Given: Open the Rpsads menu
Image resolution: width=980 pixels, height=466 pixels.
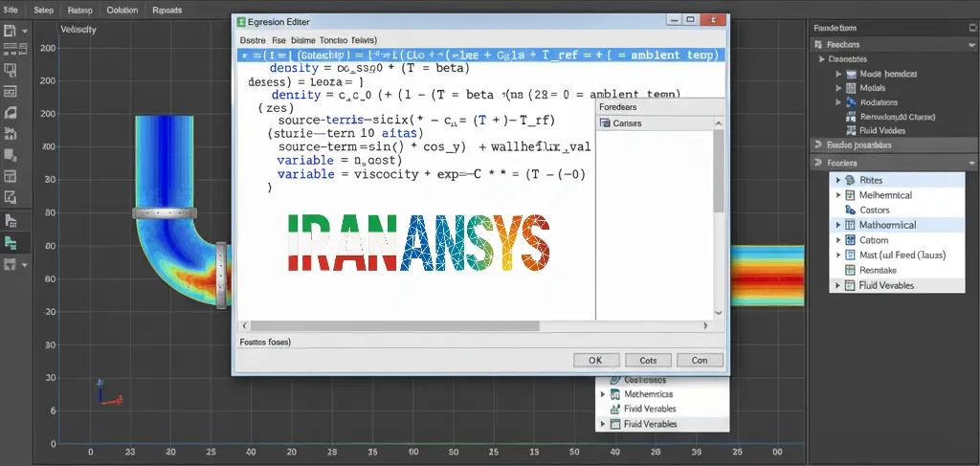Looking at the screenshot, I should pos(167,10).
